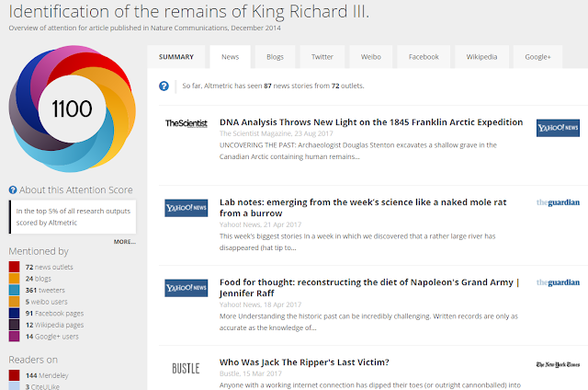The image size is (588, 390).
Task: Go to the SUMMARY tab
Action: click(176, 57)
